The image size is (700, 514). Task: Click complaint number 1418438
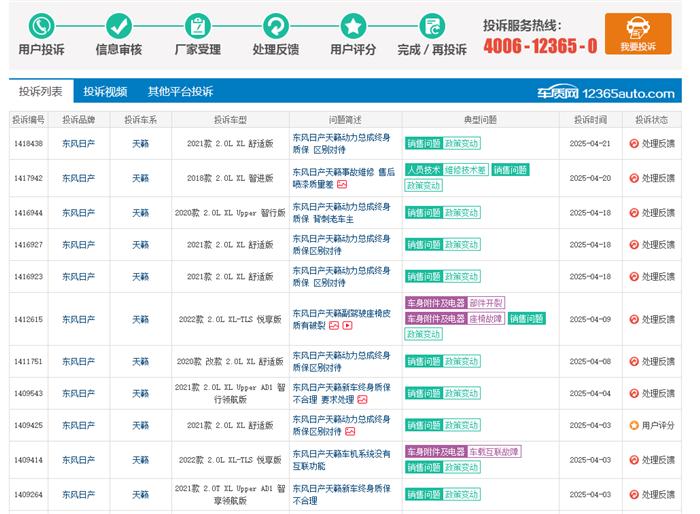(29, 143)
